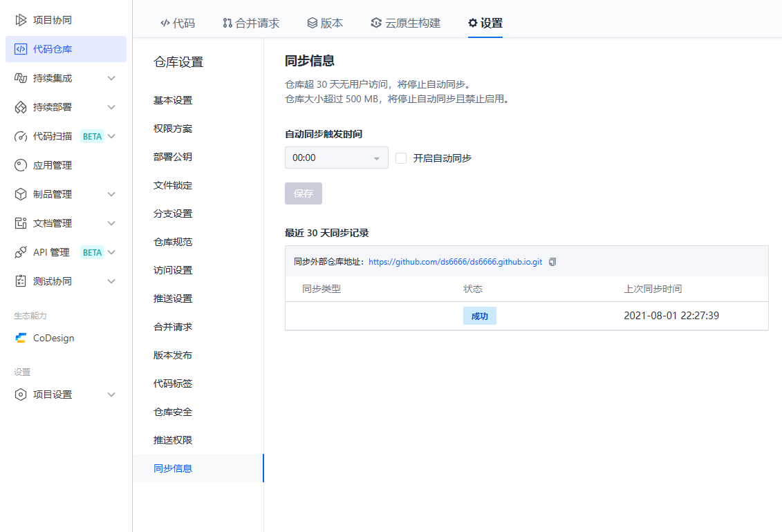Switch to the 版本 tab
The height and width of the screenshot is (532, 782).
tap(325, 23)
